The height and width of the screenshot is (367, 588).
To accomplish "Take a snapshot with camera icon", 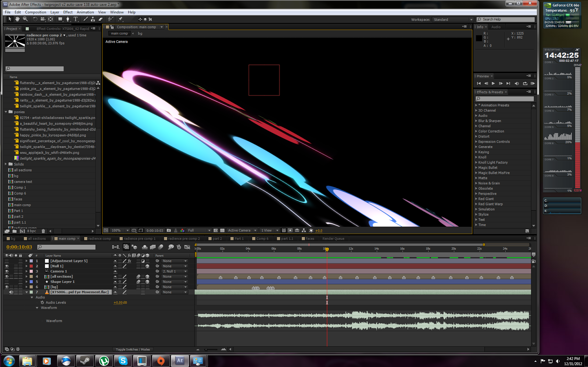I will [x=169, y=231].
